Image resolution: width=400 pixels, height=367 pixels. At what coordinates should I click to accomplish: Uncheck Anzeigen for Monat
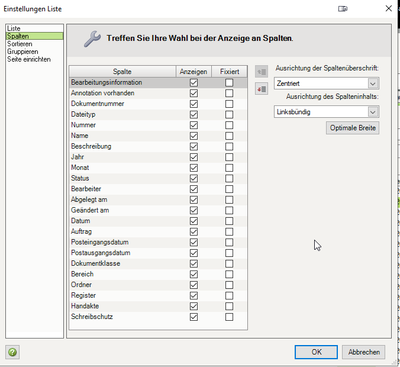pos(194,168)
